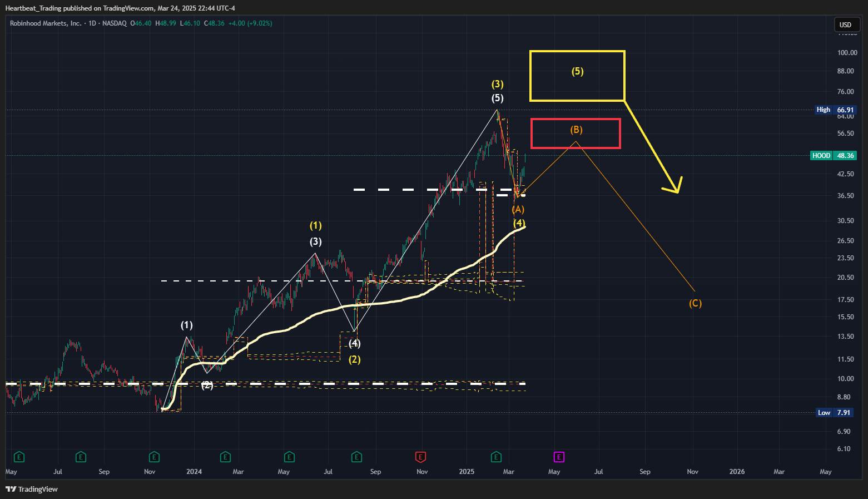The height and width of the screenshot is (499, 868).
Task: Open the earnings marker above May 2024
Action: point(289,457)
